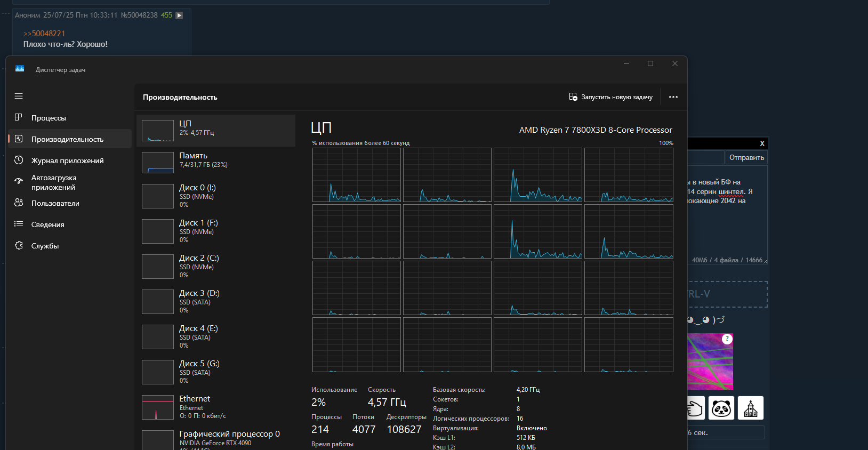The image size is (868, 450).
Task: Click the 'Диспетчер задач' window title
Action: click(x=60, y=70)
